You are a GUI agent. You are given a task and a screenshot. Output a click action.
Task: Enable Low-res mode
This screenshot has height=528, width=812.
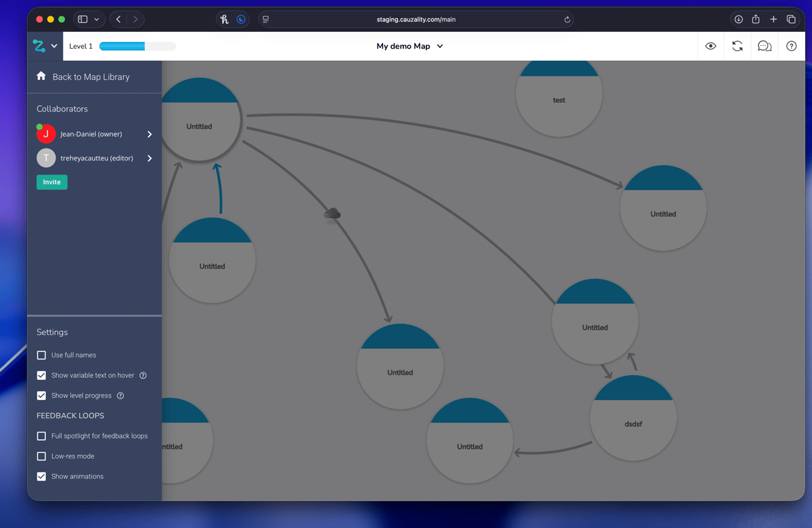click(41, 456)
